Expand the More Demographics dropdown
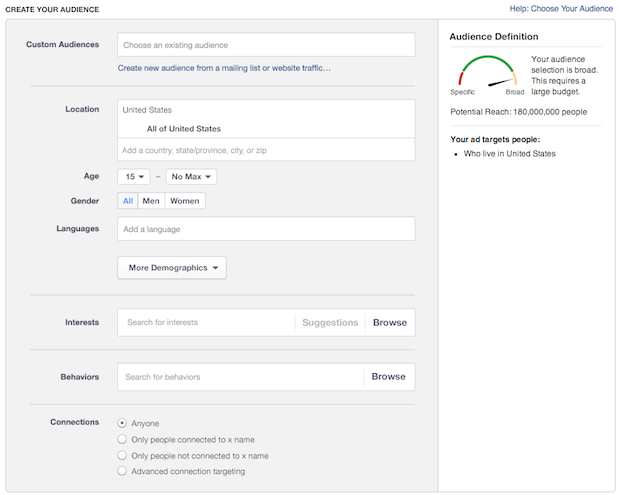Viewport: 619px width, 495px height. pos(172,268)
